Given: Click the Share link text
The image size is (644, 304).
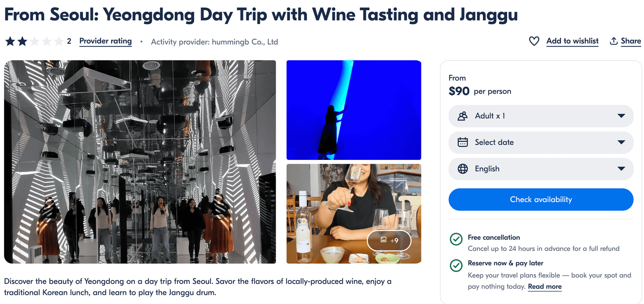Looking at the screenshot, I should 631,41.
